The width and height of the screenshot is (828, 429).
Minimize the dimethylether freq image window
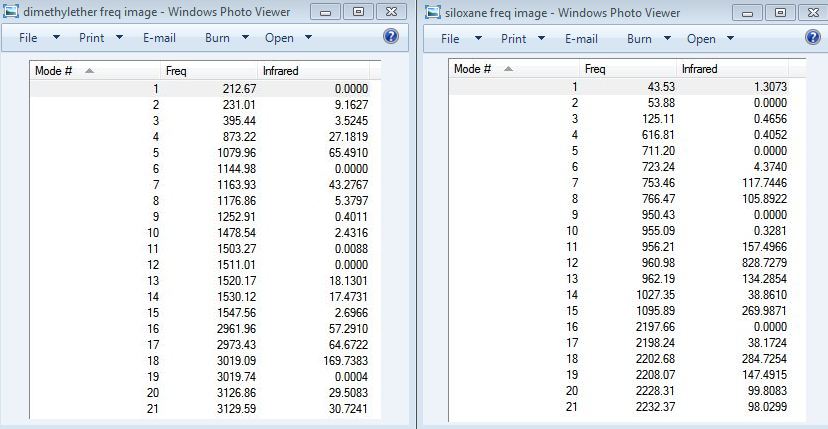tap(326, 12)
